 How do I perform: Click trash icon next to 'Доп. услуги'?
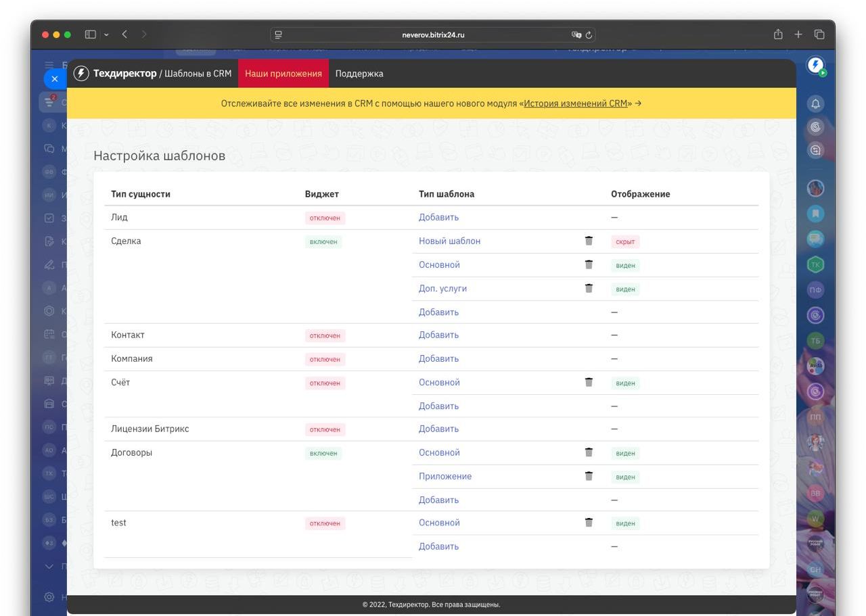(x=589, y=288)
